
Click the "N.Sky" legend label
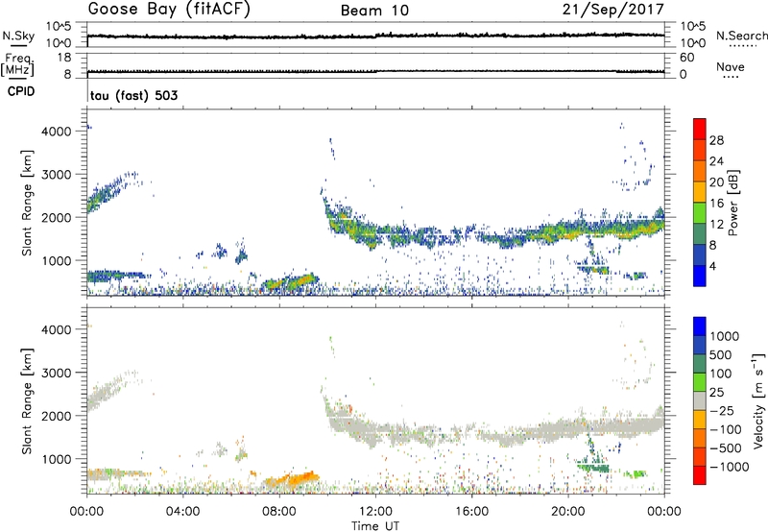click(x=18, y=36)
